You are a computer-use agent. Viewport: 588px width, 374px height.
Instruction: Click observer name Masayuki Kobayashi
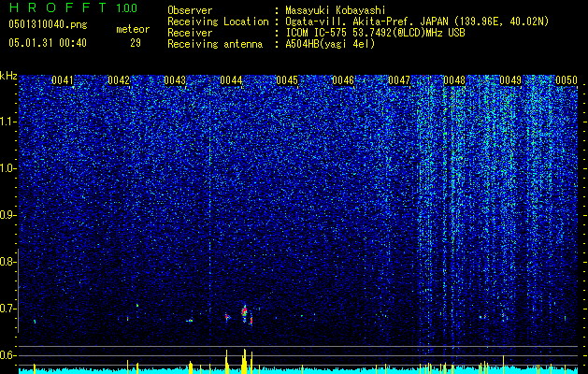tap(336, 10)
